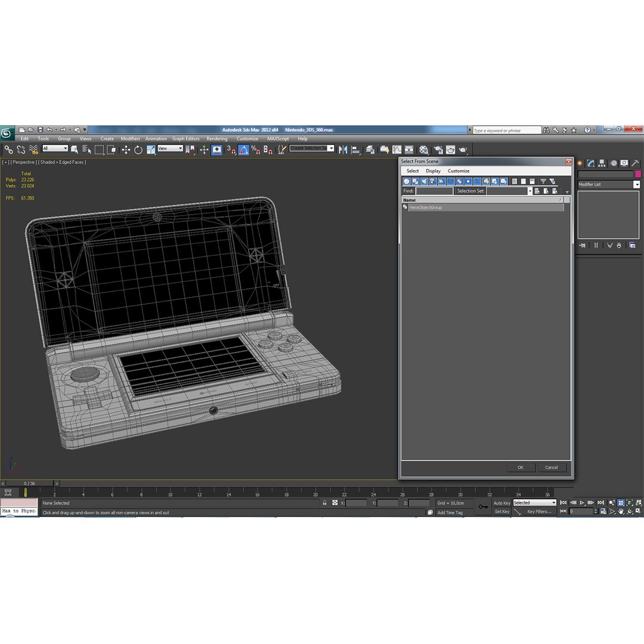Screen dimensions: 644x644
Task: Toggle the selection lock icon in status bar
Action: click(x=324, y=503)
